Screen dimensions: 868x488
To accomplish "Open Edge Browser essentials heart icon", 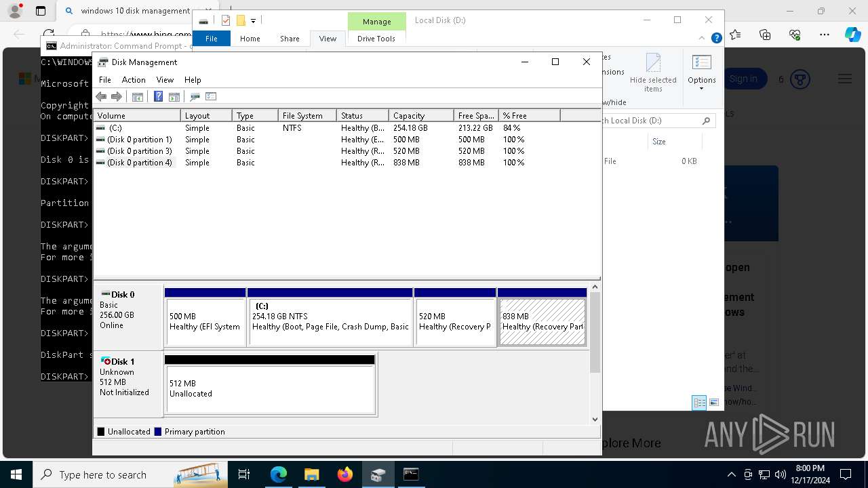I will [x=795, y=34].
